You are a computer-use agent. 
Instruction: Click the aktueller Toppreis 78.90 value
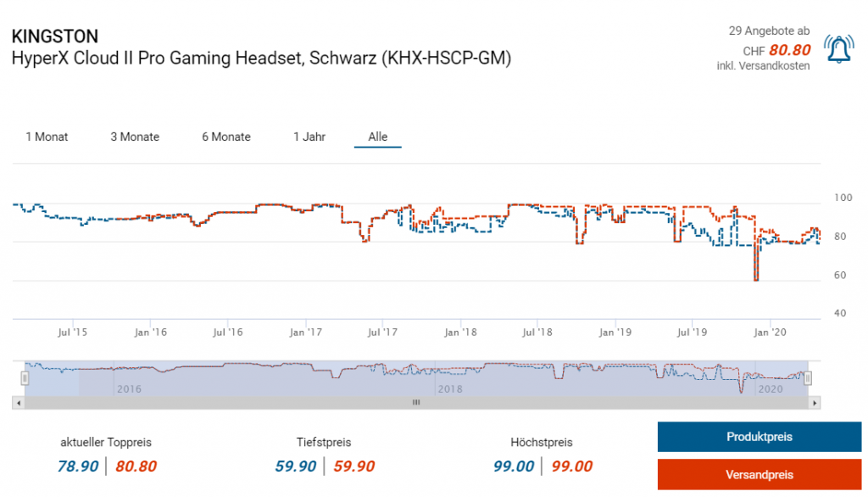[x=78, y=466]
